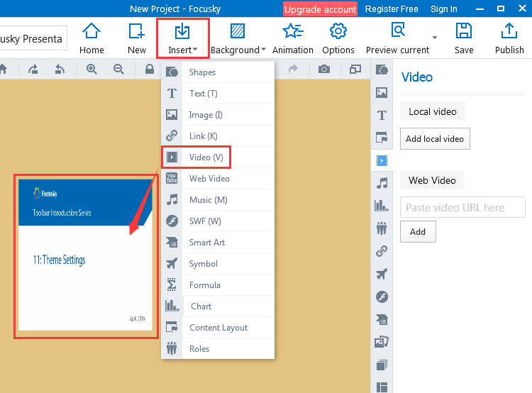Choose Chart from Insert menu
Image resolution: width=532 pixels, height=393 pixels.
(x=218, y=306)
